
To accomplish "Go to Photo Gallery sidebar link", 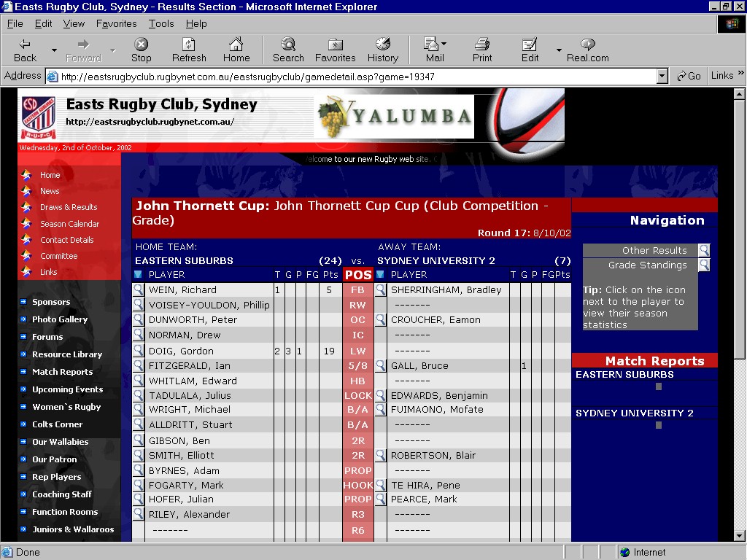I will (x=59, y=319).
